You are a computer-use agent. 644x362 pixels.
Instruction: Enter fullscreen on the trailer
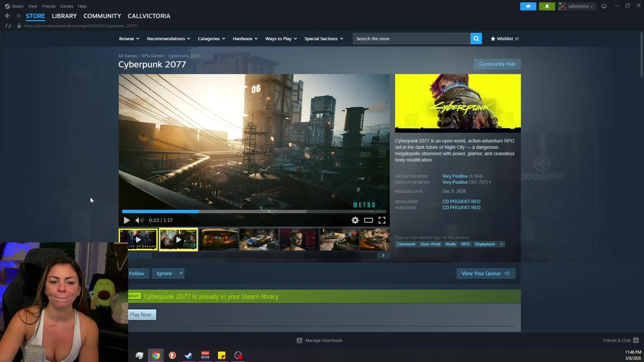382,220
